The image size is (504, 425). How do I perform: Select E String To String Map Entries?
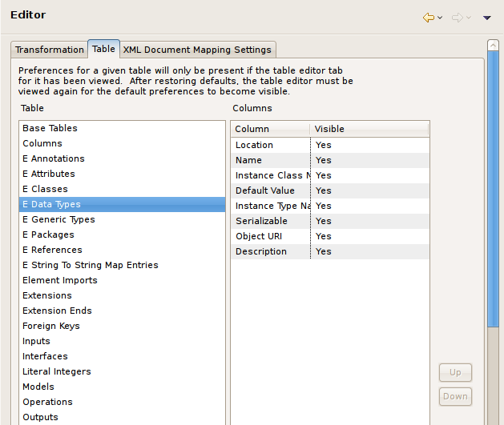pyautogui.click(x=91, y=265)
